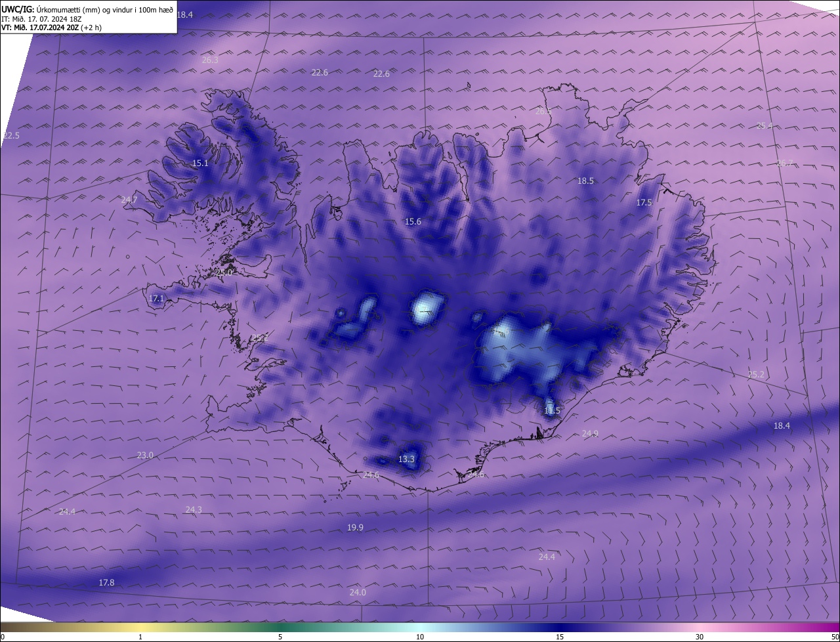
Task: Click the 26.7 value label
Action: 785,163
